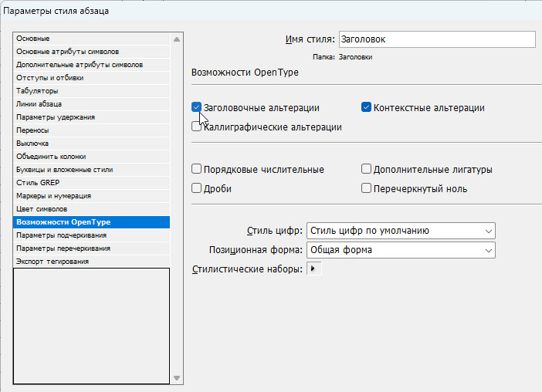Disable Контекстные альтерации checkbox

tap(367, 108)
